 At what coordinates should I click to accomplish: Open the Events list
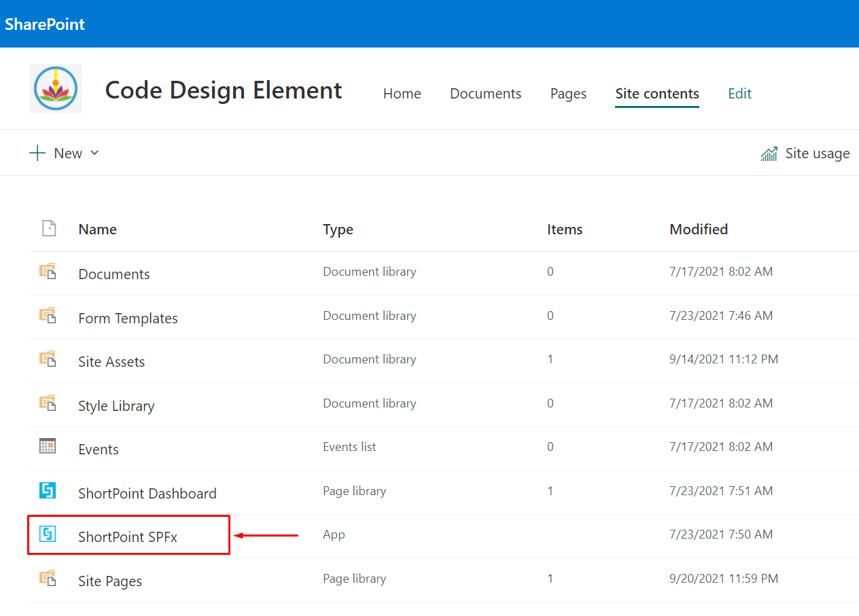[x=99, y=450]
